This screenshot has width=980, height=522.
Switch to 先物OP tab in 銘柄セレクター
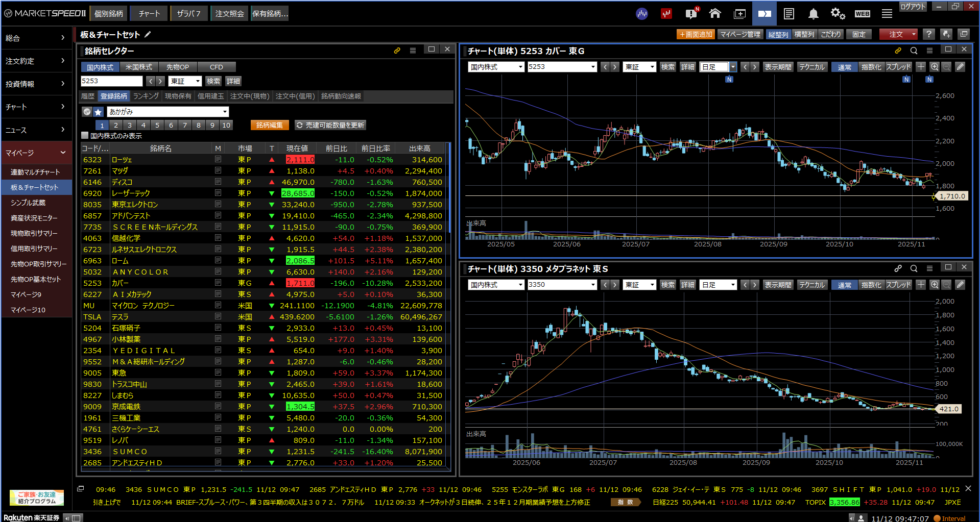178,67
